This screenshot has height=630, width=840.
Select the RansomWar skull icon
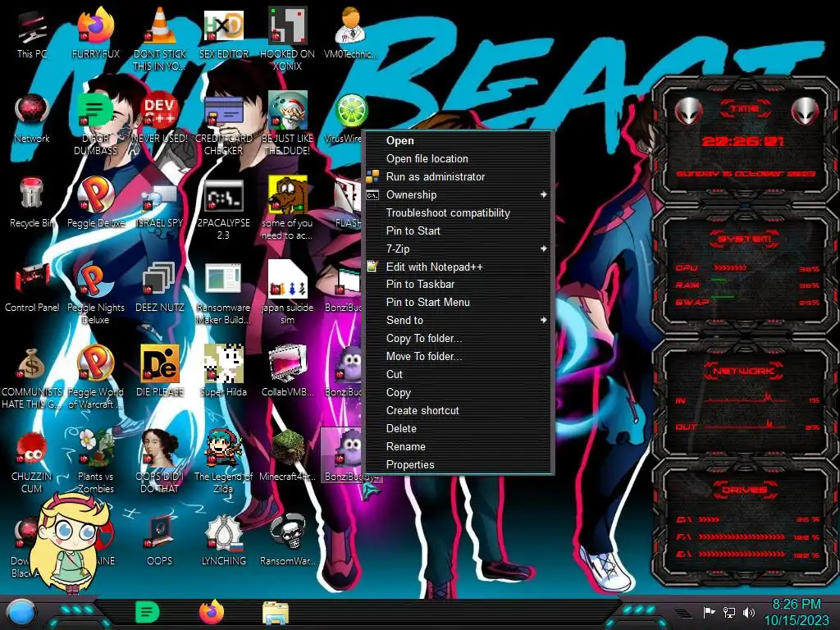pyautogui.click(x=287, y=540)
